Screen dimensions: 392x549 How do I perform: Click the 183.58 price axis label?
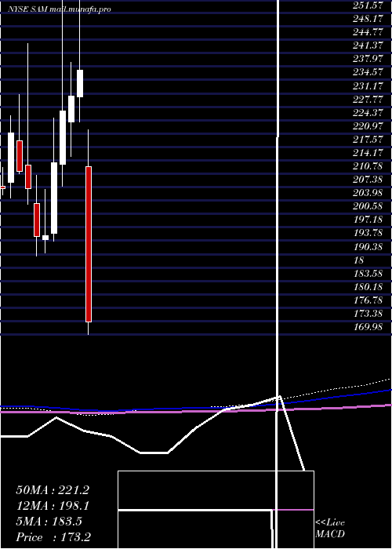tap(368, 274)
